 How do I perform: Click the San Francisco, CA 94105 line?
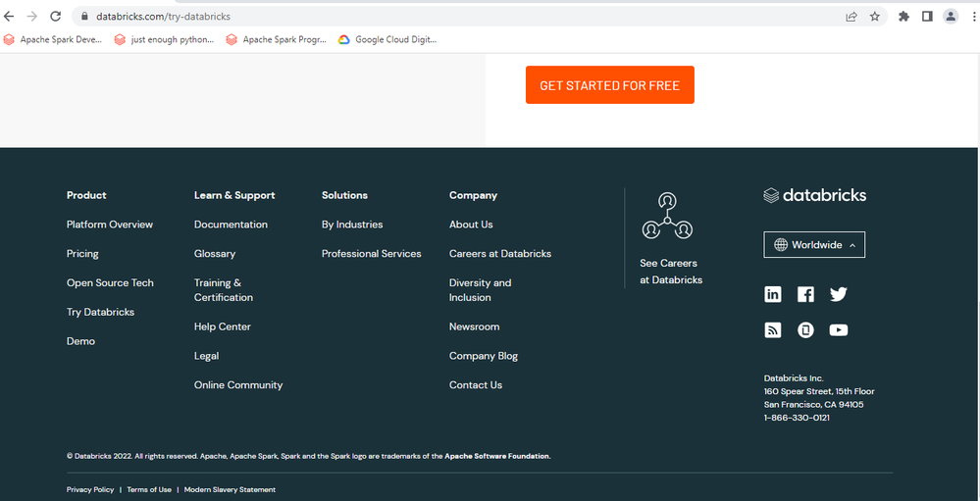(814, 405)
